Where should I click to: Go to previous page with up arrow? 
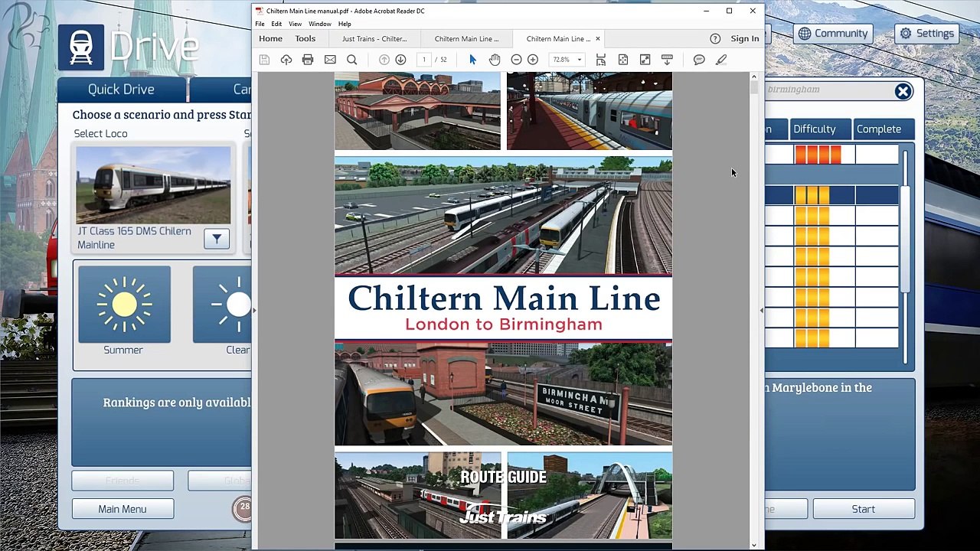pyautogui.click(x=384, y=60)
